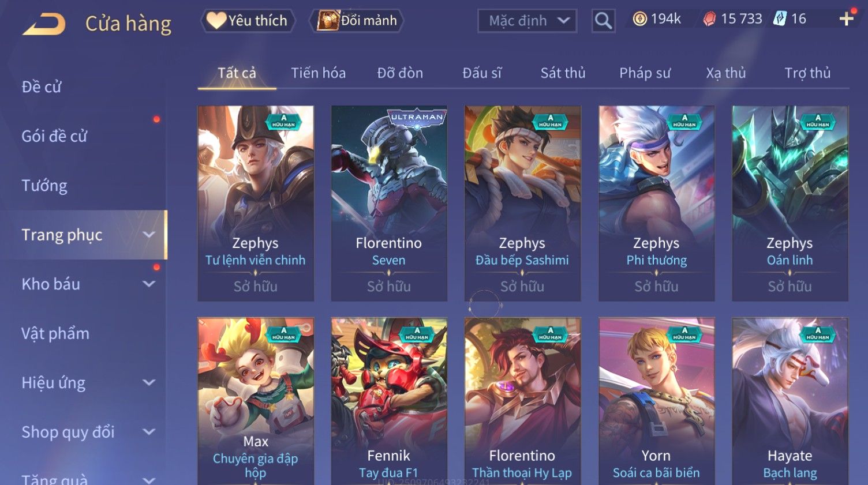Image resolution: width=868 pixels, height=485 pixels.
Task: Click the blue voucher ticket icon
Action: click(x=780, y=18)
